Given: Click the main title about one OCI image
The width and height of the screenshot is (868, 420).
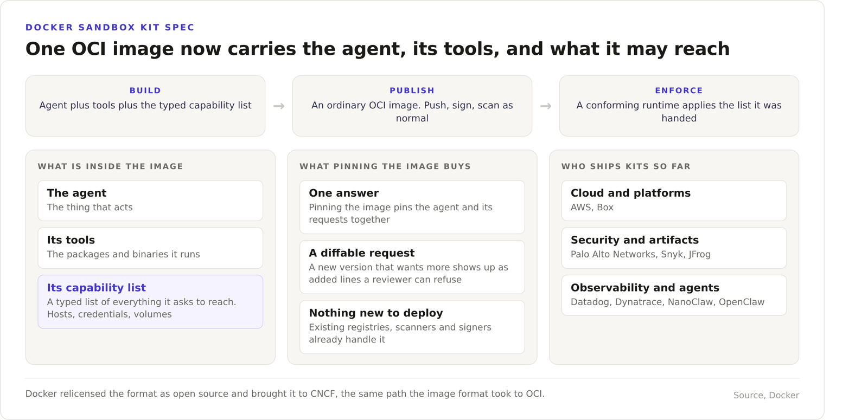Looking at the screenshot, I should tap(378, 49).
